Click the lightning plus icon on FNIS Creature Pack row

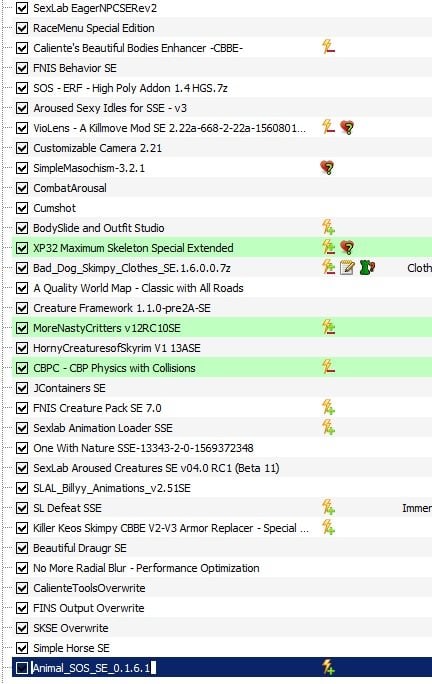pos(328,407)
